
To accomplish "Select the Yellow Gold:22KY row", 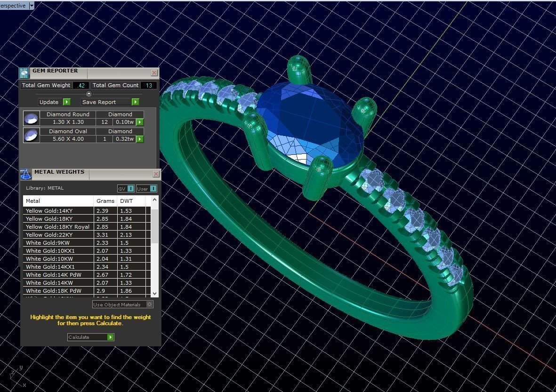I will 87,235.
